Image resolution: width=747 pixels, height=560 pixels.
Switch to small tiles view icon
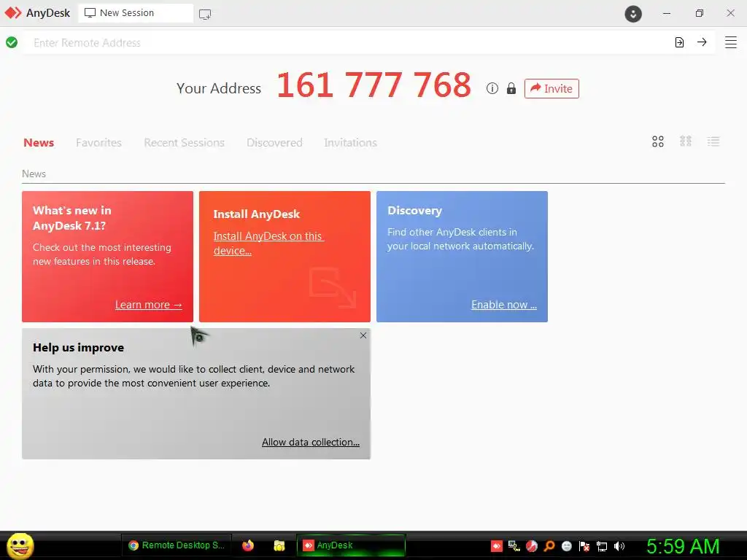click(686, 141)
